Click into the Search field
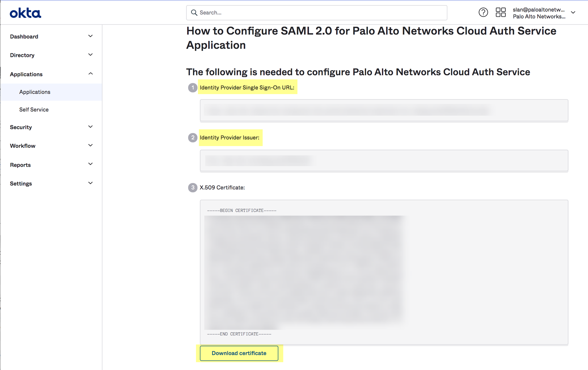Image resolution: width=588 pixels, height=370 pixels. click(x=317, y=13)
